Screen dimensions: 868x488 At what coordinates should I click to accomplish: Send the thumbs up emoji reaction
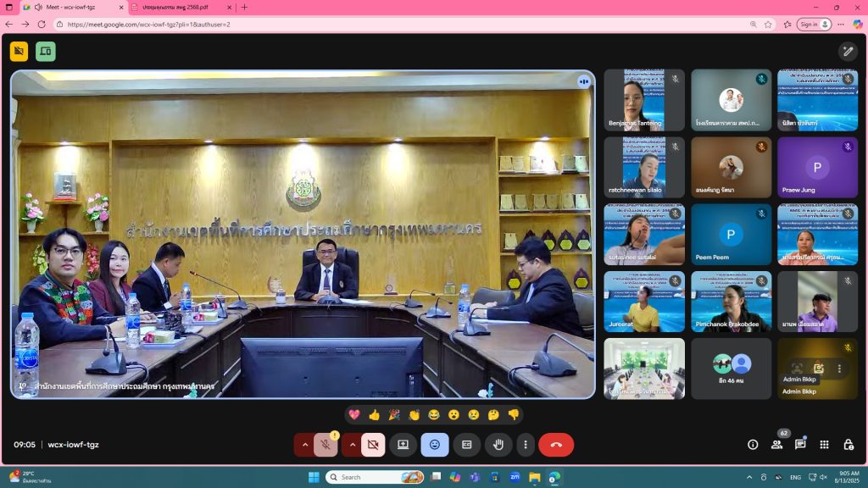[374, 414]
